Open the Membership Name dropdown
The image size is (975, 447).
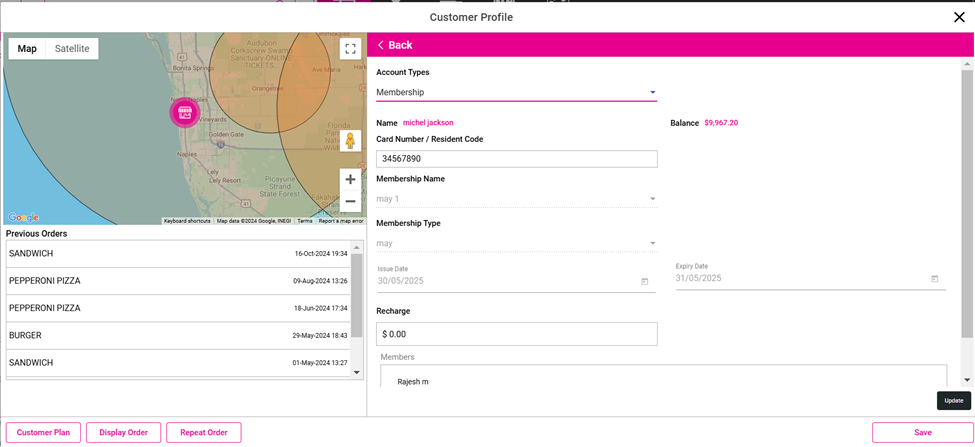652,199
